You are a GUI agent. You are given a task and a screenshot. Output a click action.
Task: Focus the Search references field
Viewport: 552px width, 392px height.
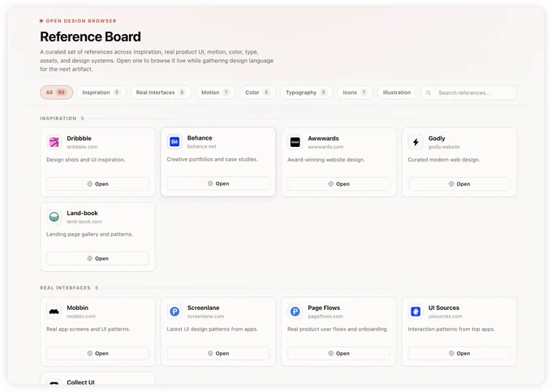(x=468, y=93)
